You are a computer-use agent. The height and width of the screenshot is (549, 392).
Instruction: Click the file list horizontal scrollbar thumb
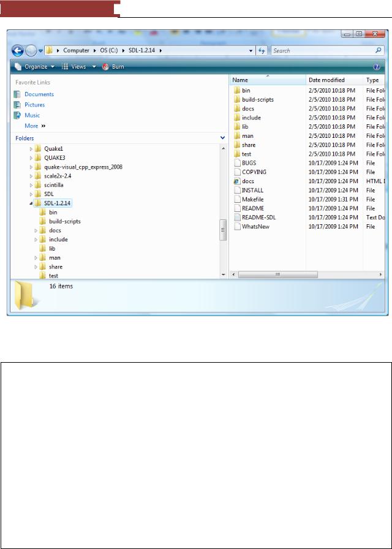pos(278,275)
